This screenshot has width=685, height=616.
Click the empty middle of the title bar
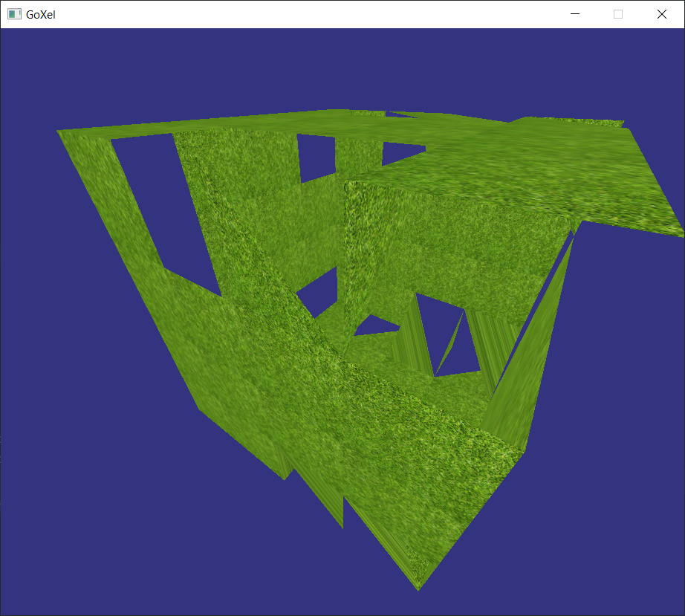pyautogui.click(x=297, y=14)
